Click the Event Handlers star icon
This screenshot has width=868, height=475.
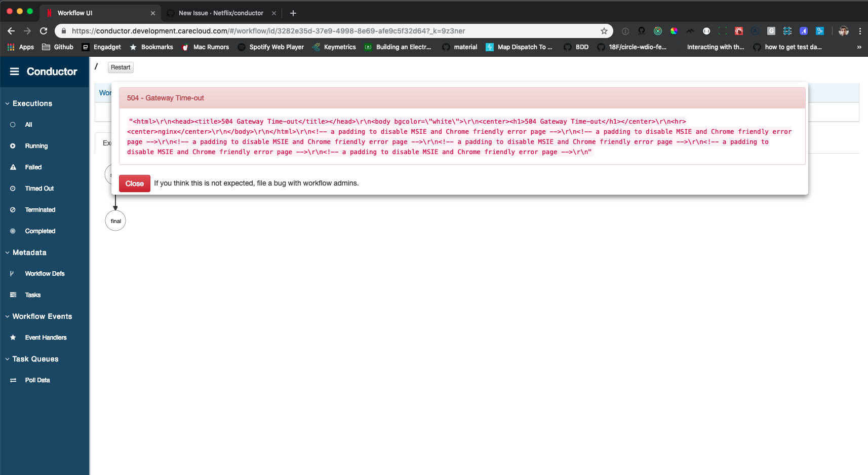(x=13, y=337)
